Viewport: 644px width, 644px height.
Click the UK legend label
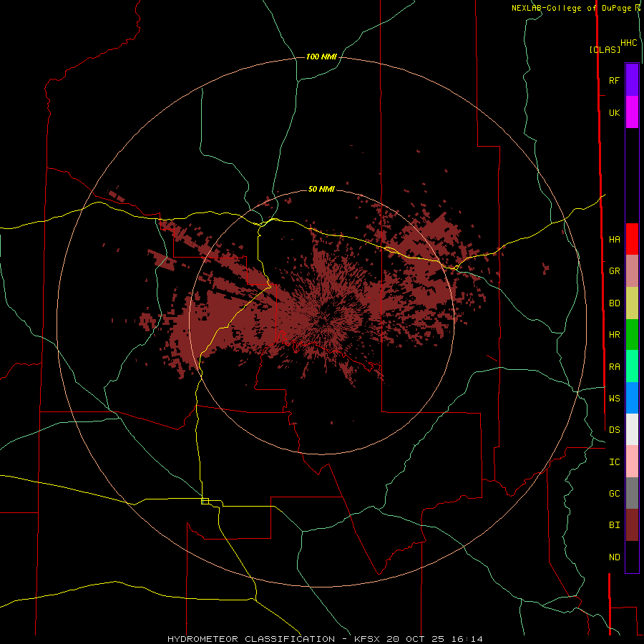[x=614, y=112]
